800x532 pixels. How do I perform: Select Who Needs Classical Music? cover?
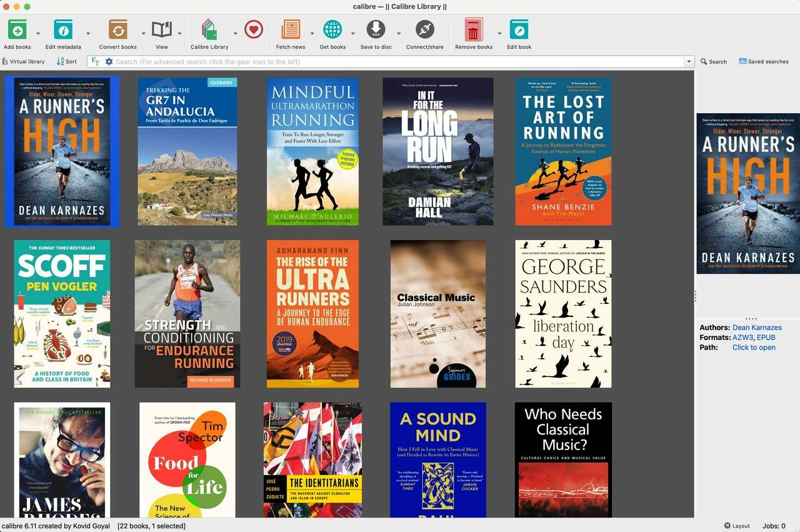[563, 460]
